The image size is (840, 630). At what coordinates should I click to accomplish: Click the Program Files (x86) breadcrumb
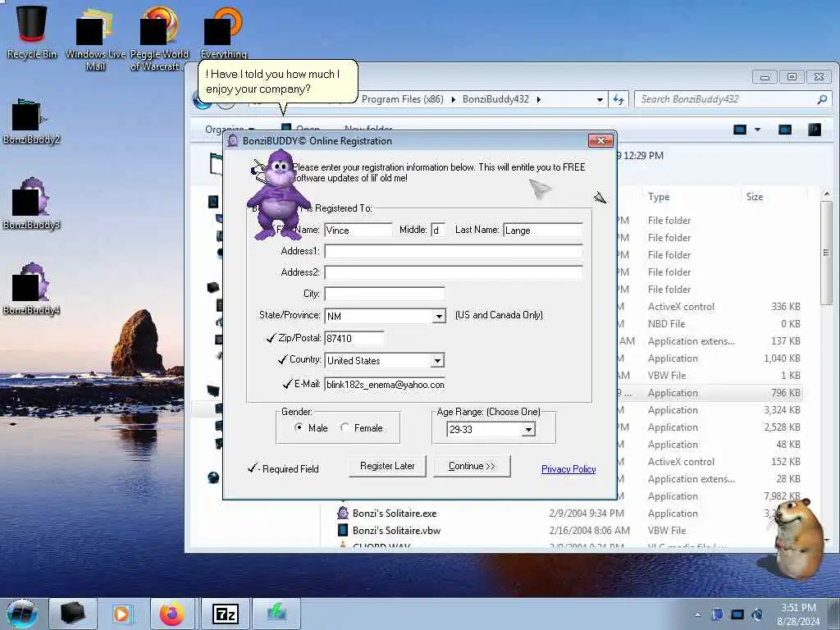[402, 99]
